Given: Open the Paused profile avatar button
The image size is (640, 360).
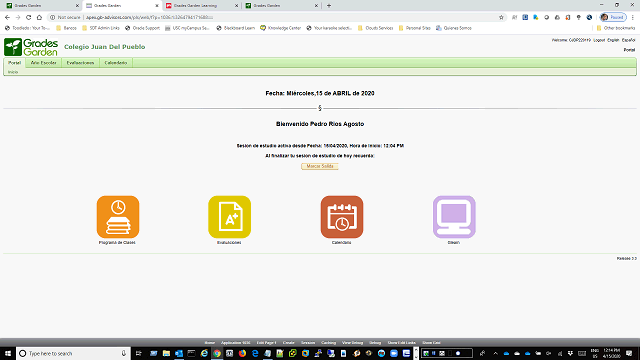Looking at the screenshot, I should click(x=613, y=18).
